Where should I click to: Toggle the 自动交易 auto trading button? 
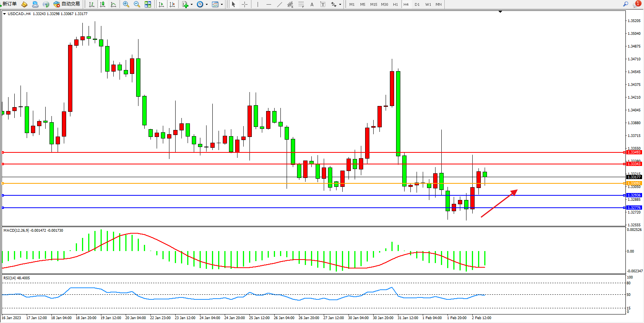tap(67, 4)
